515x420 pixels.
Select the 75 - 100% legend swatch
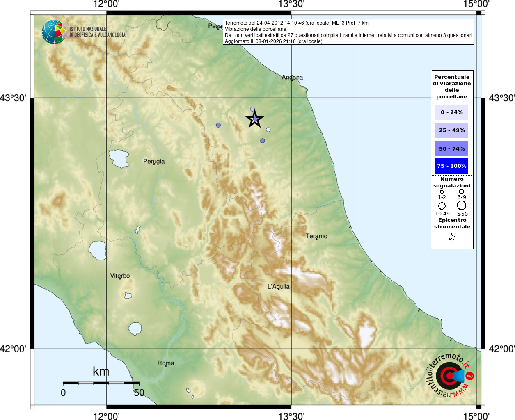[452, 166]
